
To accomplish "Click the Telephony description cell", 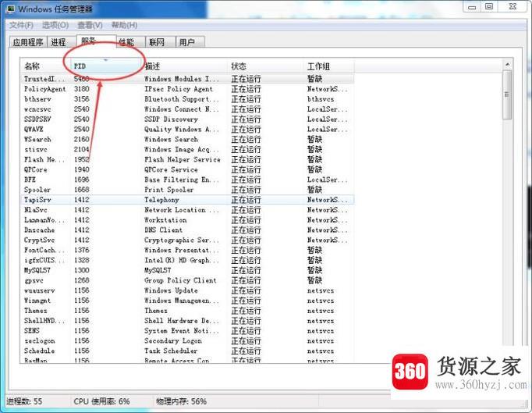I will 161,200.
